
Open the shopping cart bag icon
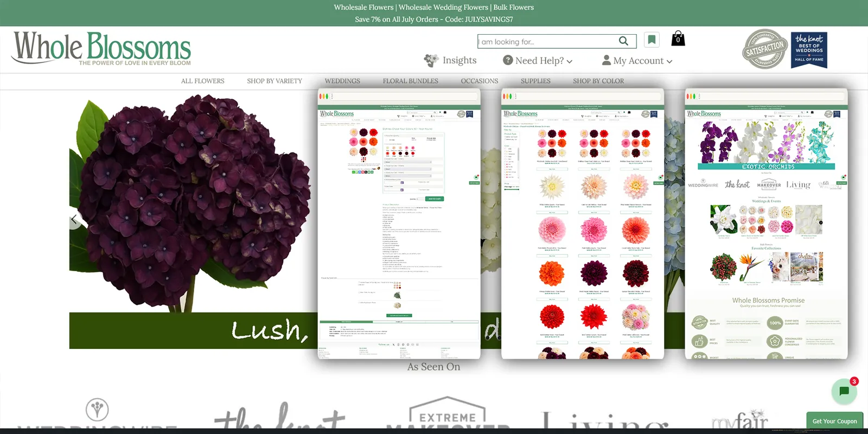pyautogui.click(x=678, y=39)
